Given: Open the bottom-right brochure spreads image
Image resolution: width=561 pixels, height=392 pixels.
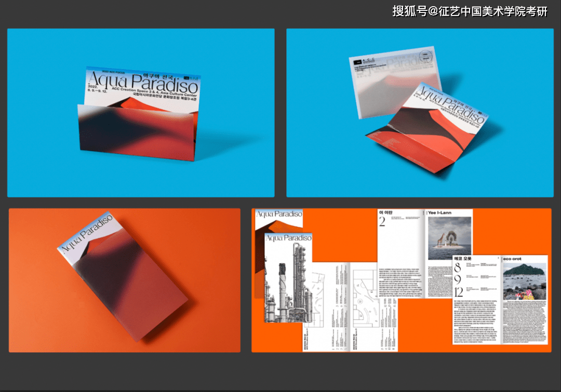Looking at the screenshot, I should (402, 280).
